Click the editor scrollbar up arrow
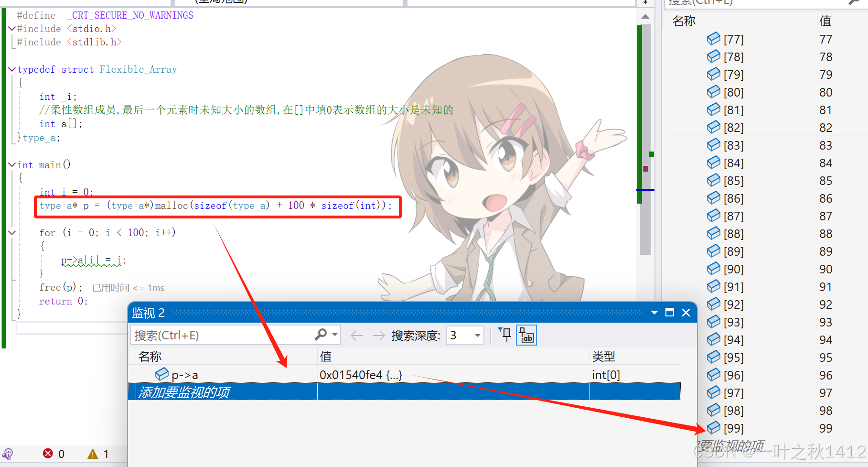 pyautogui.click(x=645, y=16)
